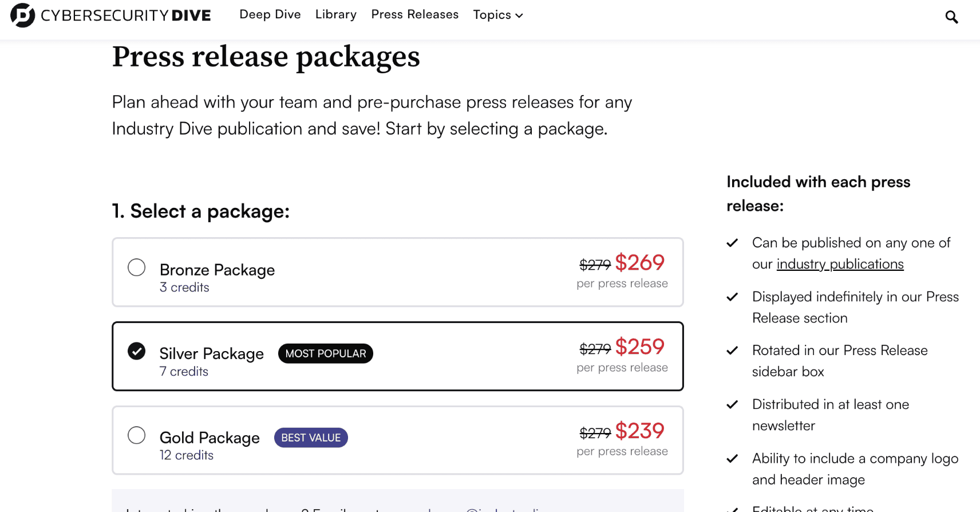Open the Press Releases nav link
Image resolution: width=980 pixels, height=512 pixels.
tap(415, 14)
